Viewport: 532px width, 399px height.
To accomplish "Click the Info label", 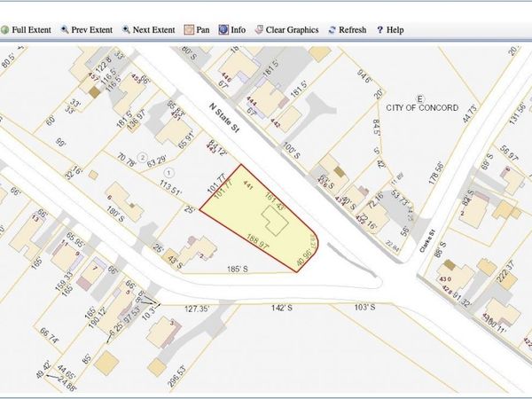I will [x=239, y=30].
